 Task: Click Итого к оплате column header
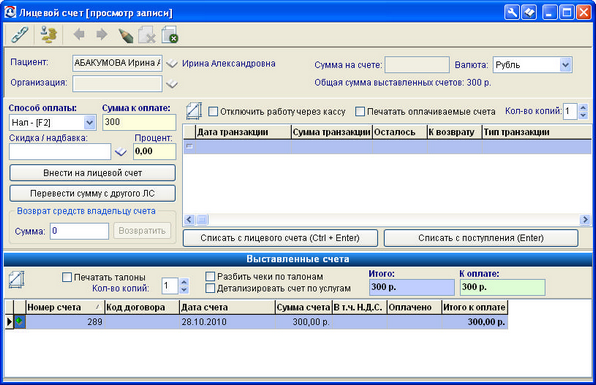tap(474, 307)
